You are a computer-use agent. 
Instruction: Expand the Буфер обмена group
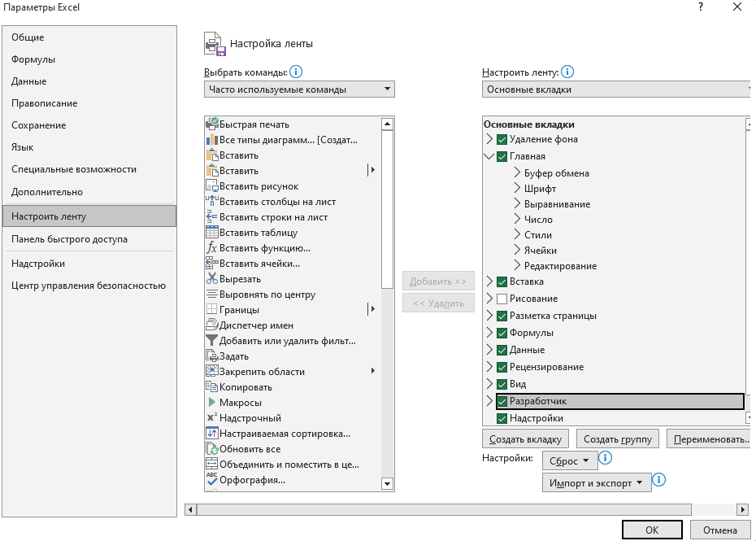(x=517, y=172)
